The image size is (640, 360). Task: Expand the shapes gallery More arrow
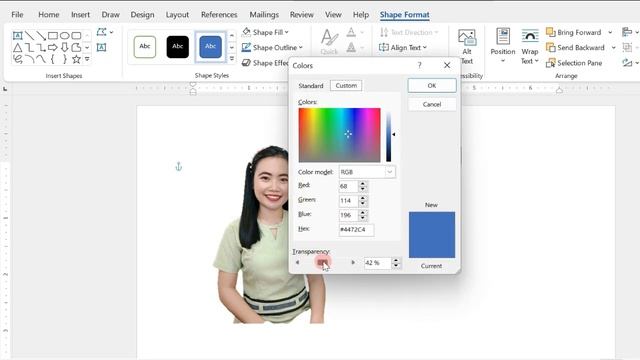tap(87, 59)
